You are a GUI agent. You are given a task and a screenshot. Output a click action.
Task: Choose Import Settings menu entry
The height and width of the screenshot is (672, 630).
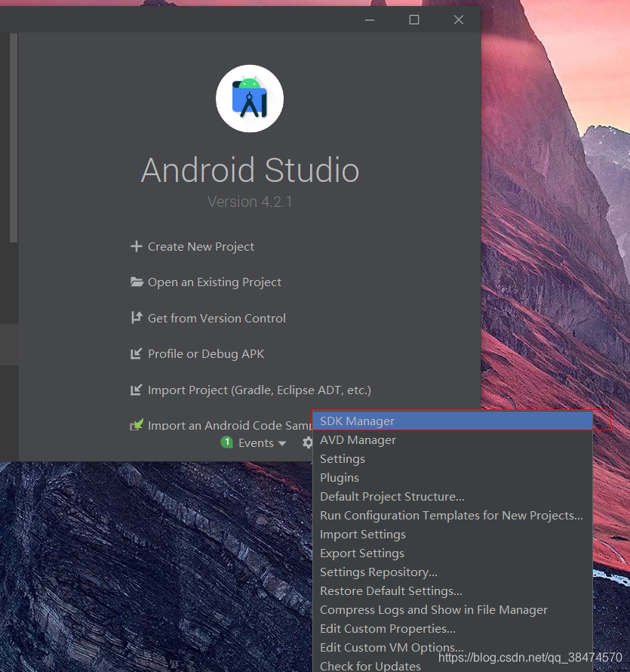point(453,534)
